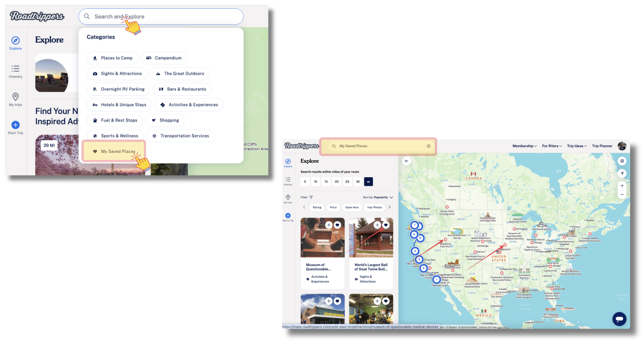Screen dimensions: 644x343
Task: Open the map layers button
Action: pyautogui.click(x=622, y=161)
